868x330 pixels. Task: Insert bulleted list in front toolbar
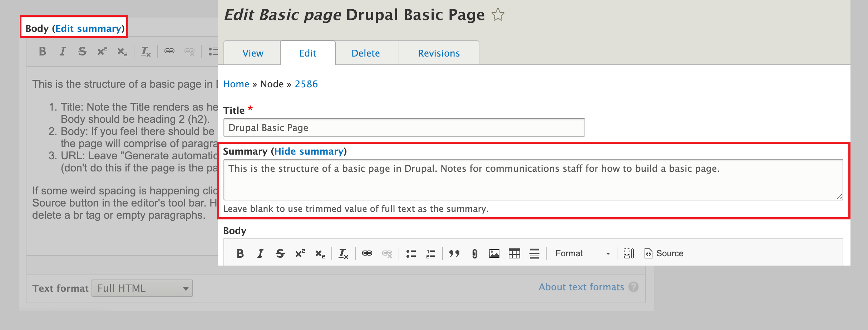(x=411, y=253)
